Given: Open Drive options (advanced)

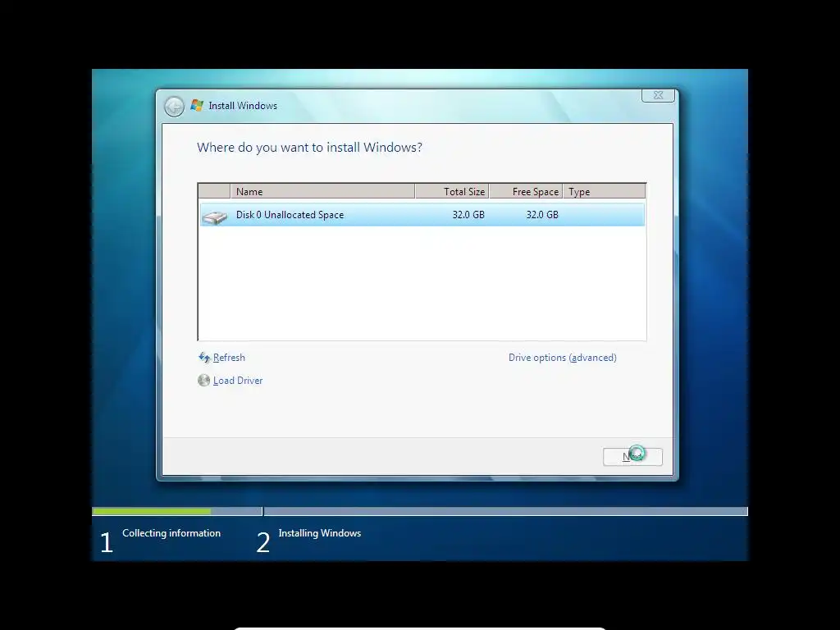Looking at the screenshot, I should pos(563,358).
